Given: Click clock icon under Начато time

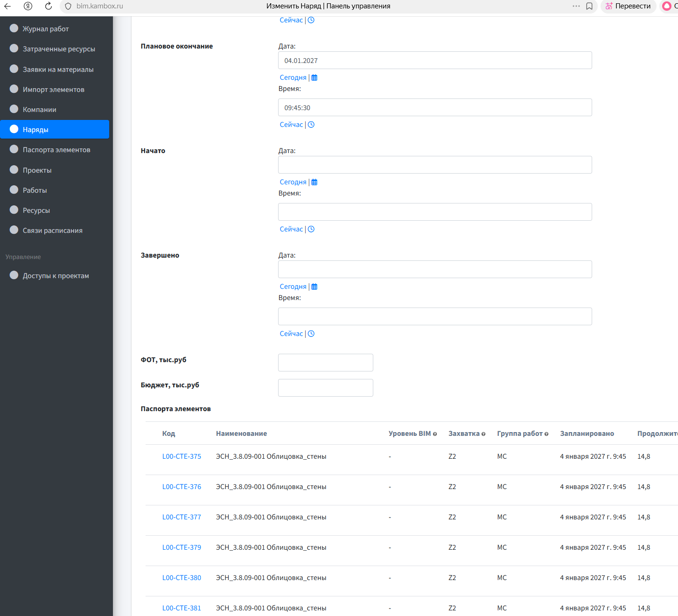Looking at the screenshot, I should pyautogui.click(x=311, y=229).
